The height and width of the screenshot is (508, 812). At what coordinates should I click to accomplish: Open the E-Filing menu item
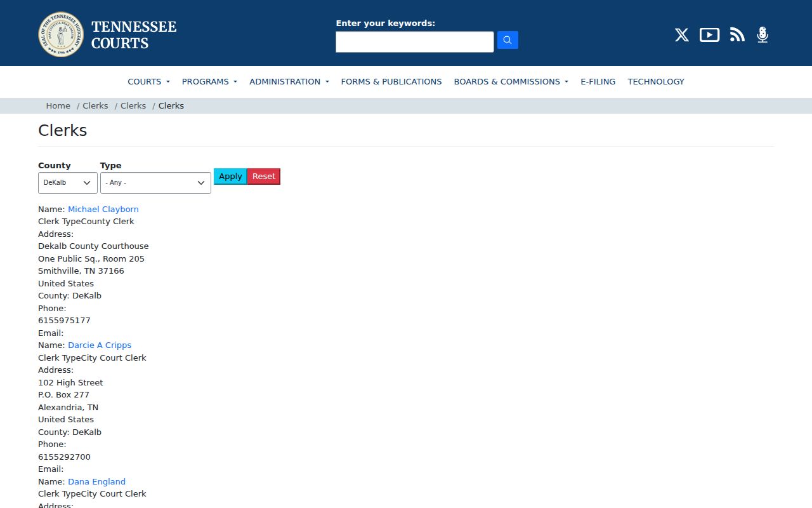tap(598, 81)
